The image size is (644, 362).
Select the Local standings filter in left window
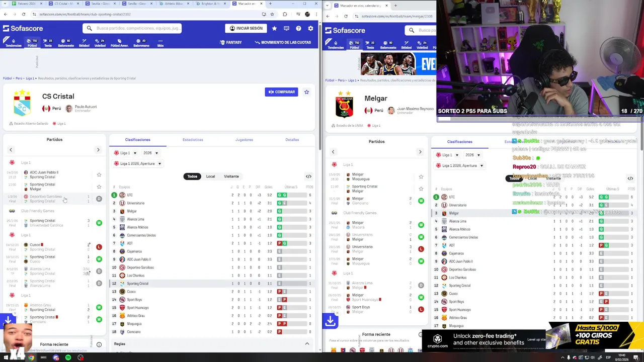pyautogui.click(x=210, y=176)
